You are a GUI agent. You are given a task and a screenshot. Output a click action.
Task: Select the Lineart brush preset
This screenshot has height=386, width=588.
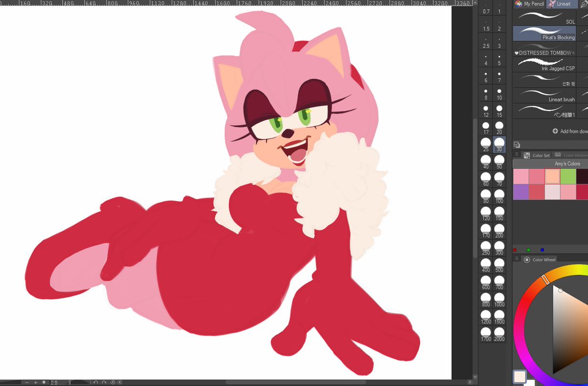(545, 95)
